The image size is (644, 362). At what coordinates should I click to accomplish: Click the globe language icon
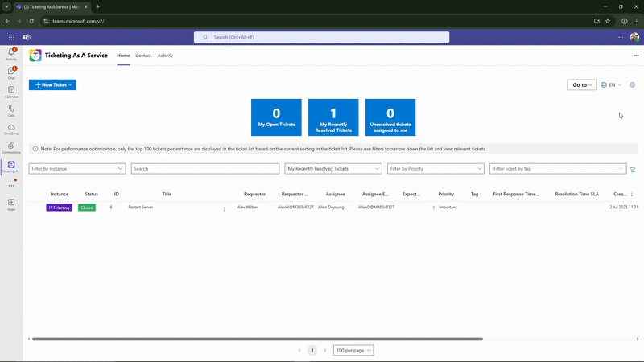tap(604, 85)
